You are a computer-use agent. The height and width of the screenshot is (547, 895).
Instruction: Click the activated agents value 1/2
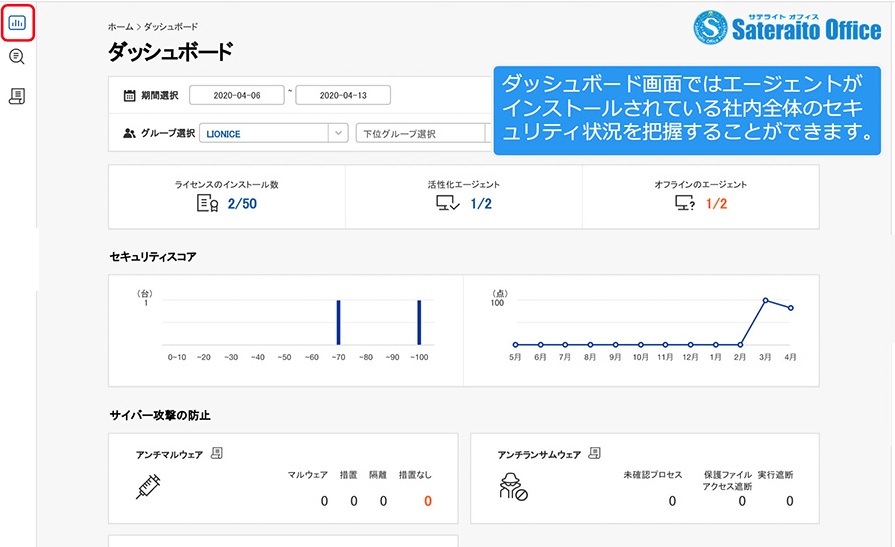point(481,204)
